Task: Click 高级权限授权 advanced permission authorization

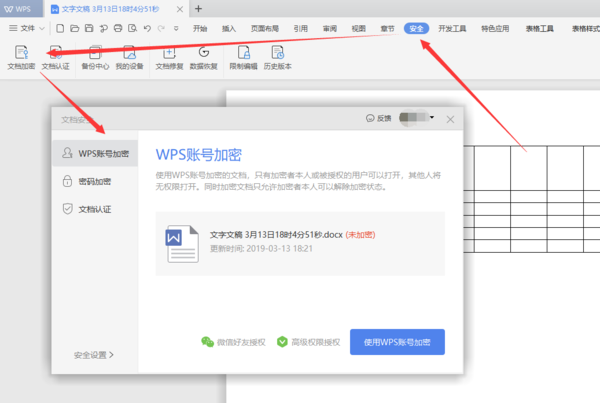Action: (308, 342)
